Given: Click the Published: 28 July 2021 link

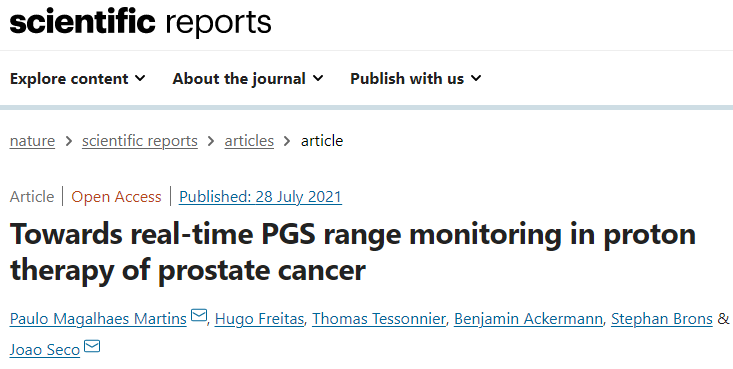Looking at the screenshot, I should tap(260, 196).
